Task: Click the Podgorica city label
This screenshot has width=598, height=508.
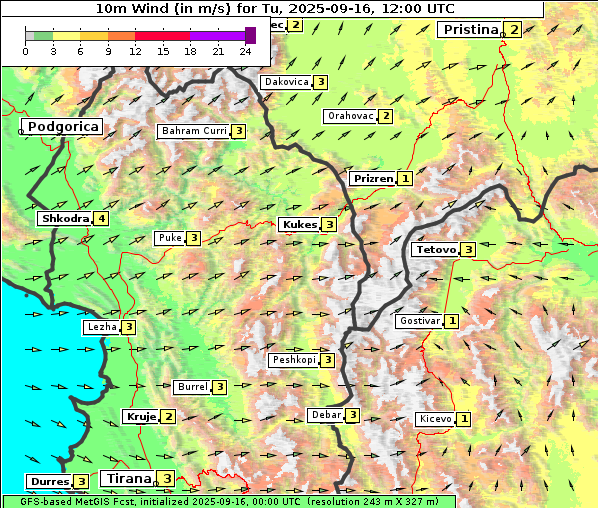Action: point(62,126)
